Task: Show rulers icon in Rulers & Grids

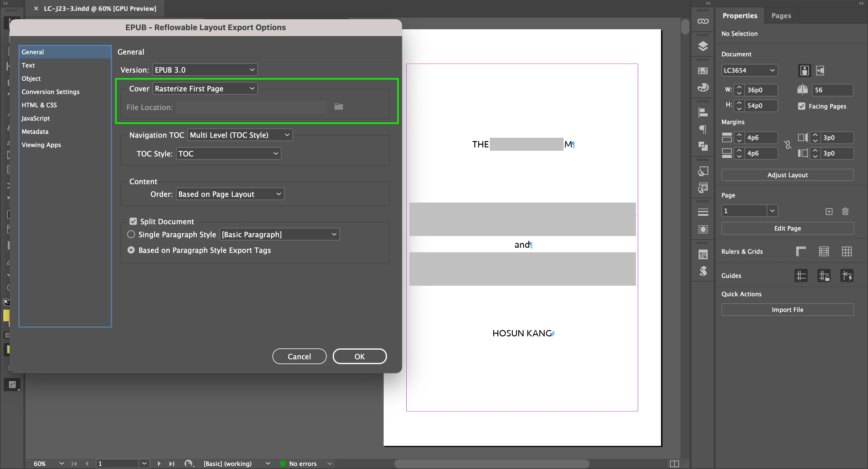Action: [x=800, y=251]
